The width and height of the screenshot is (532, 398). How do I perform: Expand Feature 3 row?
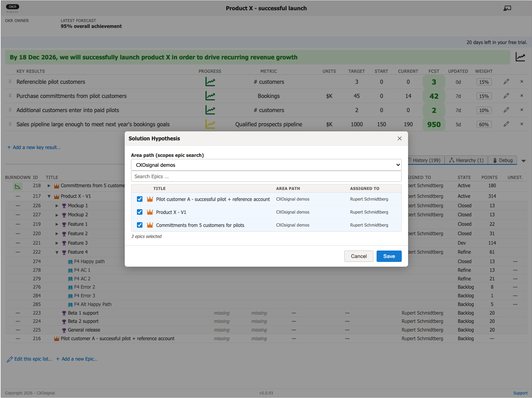pyautogui.click(x=57, y=243)
